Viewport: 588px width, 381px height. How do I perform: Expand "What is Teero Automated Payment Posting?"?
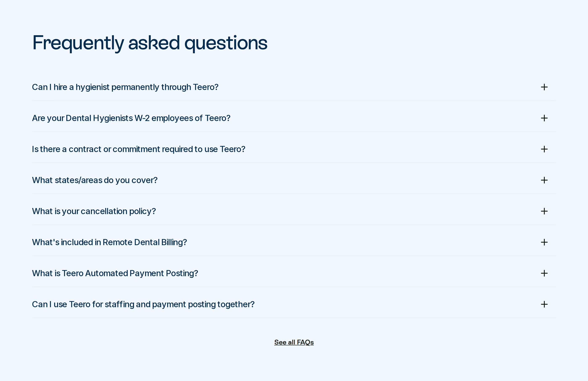115,273
